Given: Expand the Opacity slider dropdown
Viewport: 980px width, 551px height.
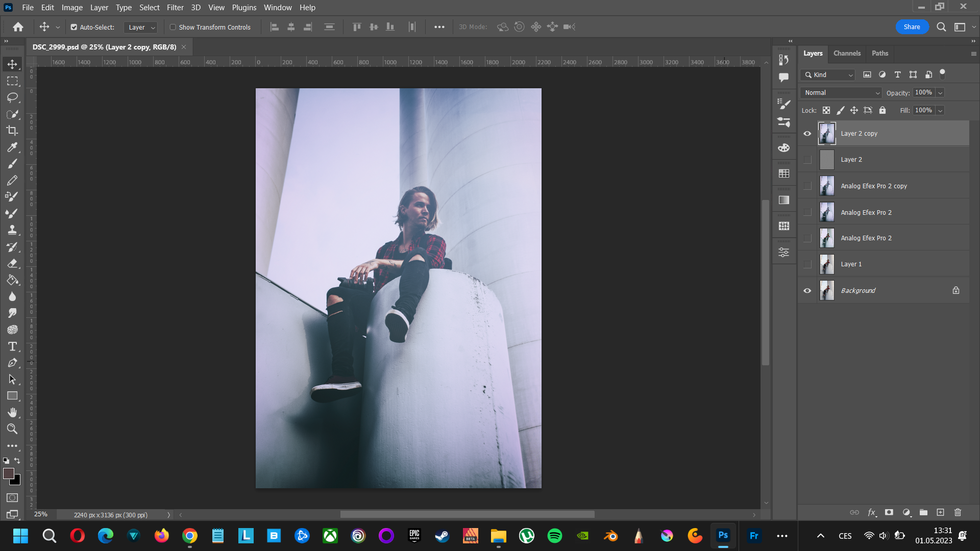Looking at the screenshot, I should [x=940, y=93].
